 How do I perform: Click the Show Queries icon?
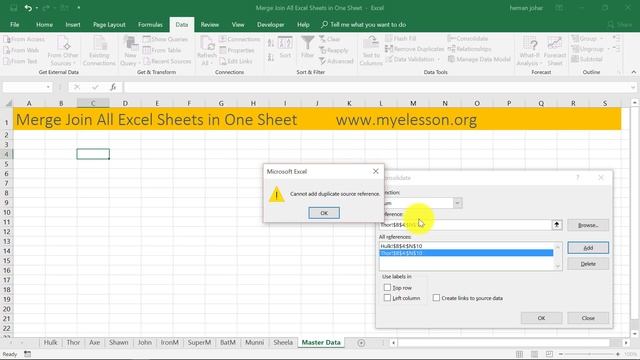pyautogui.click(x=147, y=39)
